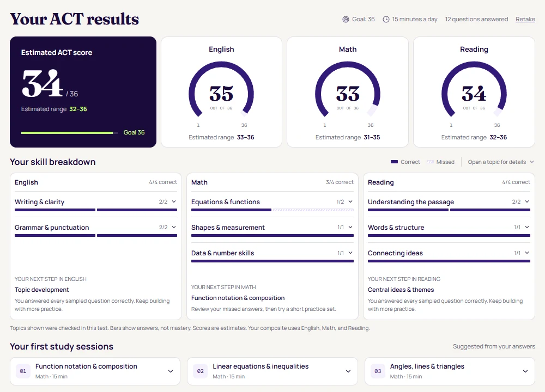Click the green Goal 36 progress bar

tap(70, 133)
